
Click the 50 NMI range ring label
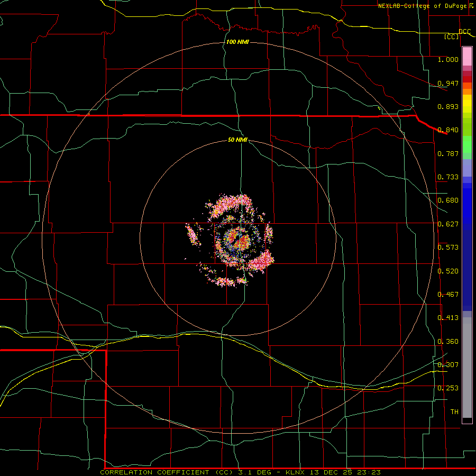(237, 140)
